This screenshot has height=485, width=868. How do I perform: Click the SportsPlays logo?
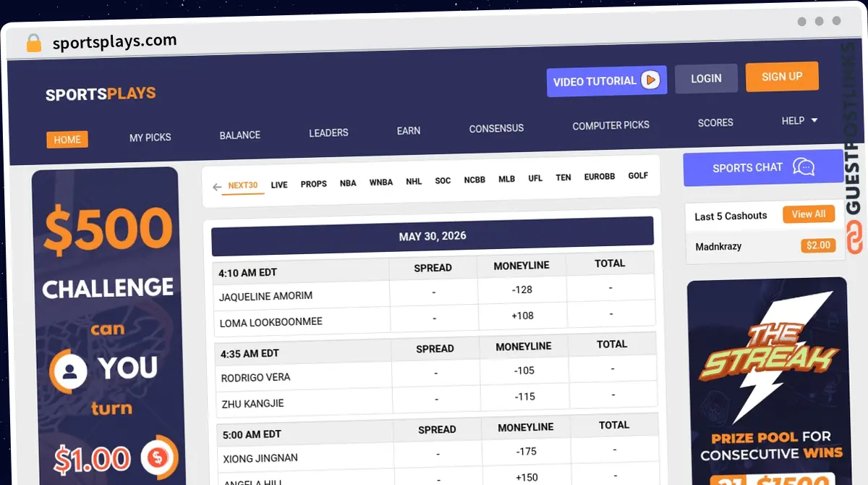(x=101, y=94)
